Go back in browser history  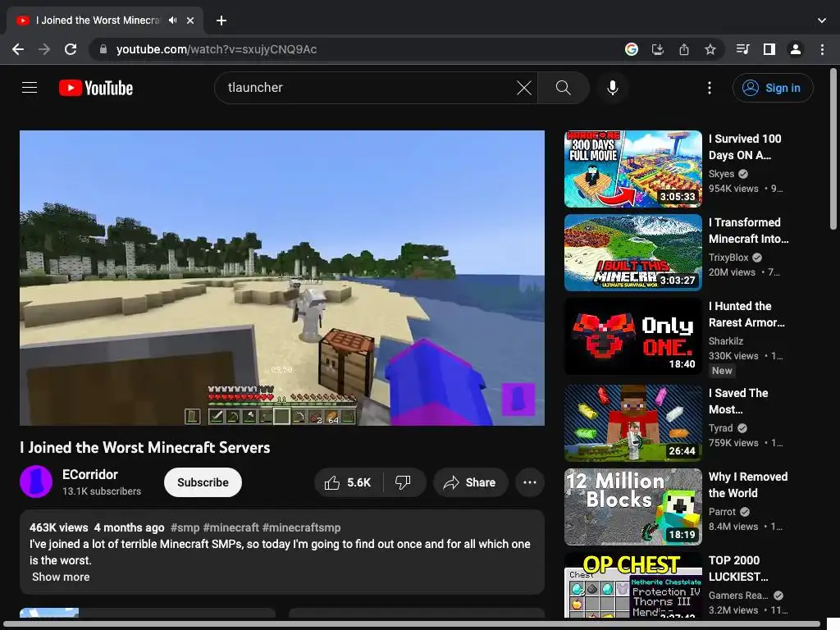[x=18, y=49]
